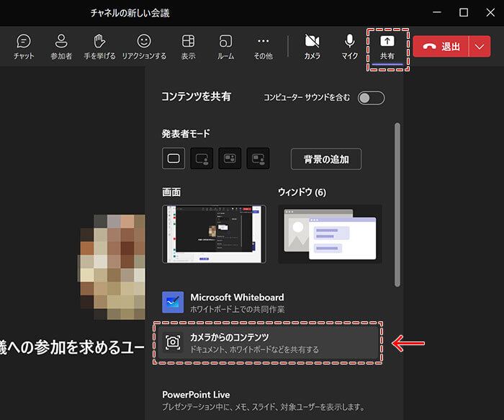Toggle コンピューター サウンドを含む switch
The height and width of the screenshot is (420, 504).
pyautogui.click(x=371, y=98)
